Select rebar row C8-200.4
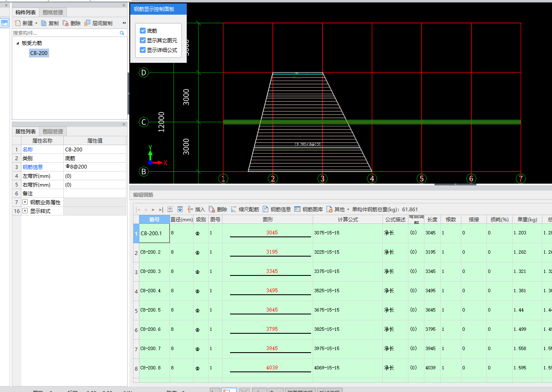 pyautogui.click(x=154, y=291)
